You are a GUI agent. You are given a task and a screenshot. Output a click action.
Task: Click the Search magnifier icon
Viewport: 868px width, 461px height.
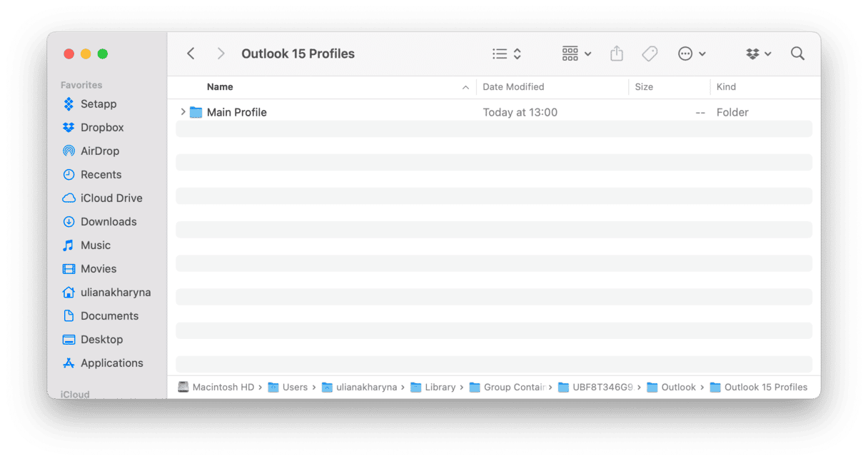(x=798, y=54)
